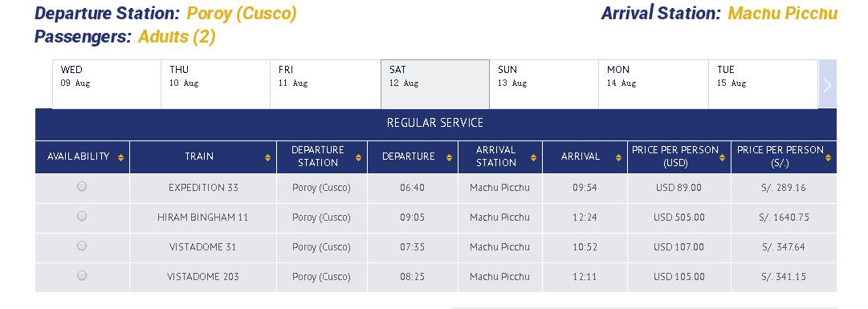Screen dimensions: 868x309
Task: Sort by Departure time arrows icon
Action: [449, 157]
